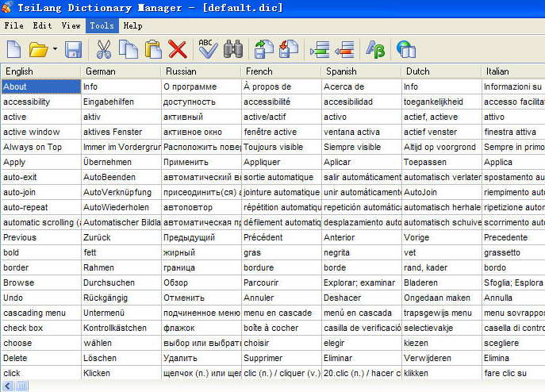545x392 pixels.
Task: Select the 'Klicken' German cell
Action: (121, 373)
